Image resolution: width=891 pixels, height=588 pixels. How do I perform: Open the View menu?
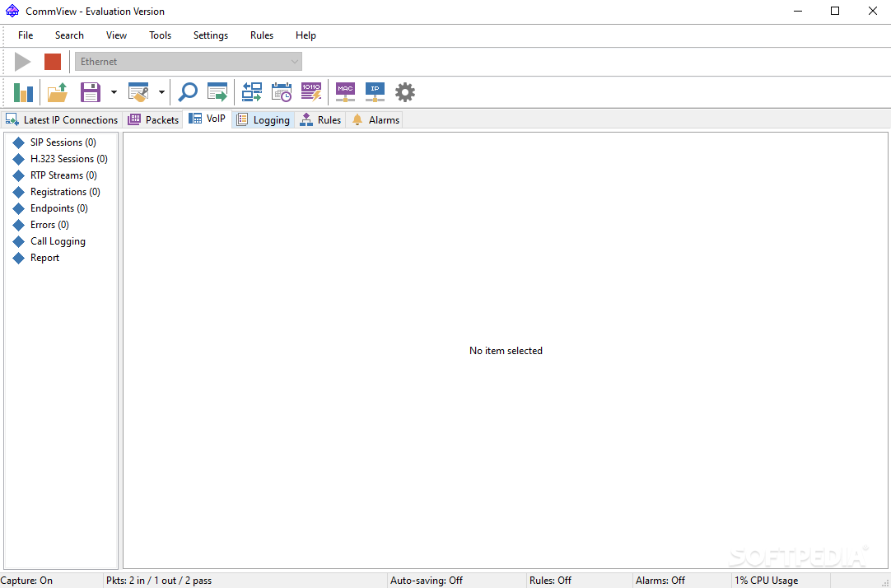pyautogui.click(x=116, y=35)
